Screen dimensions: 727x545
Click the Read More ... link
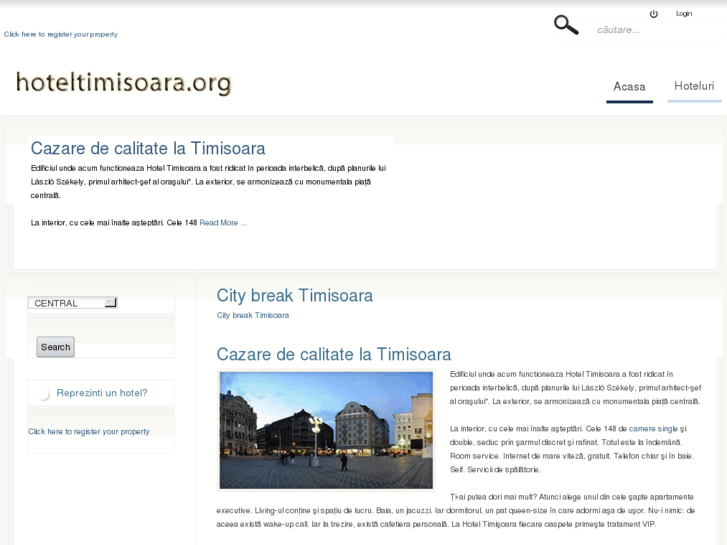(223, 223)
